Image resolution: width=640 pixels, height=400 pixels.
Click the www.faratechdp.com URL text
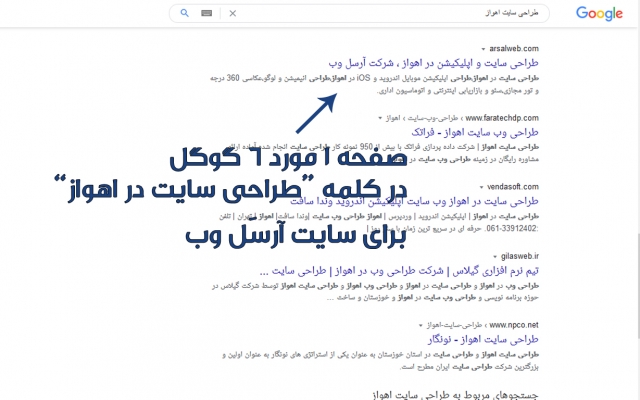point(502,118)
